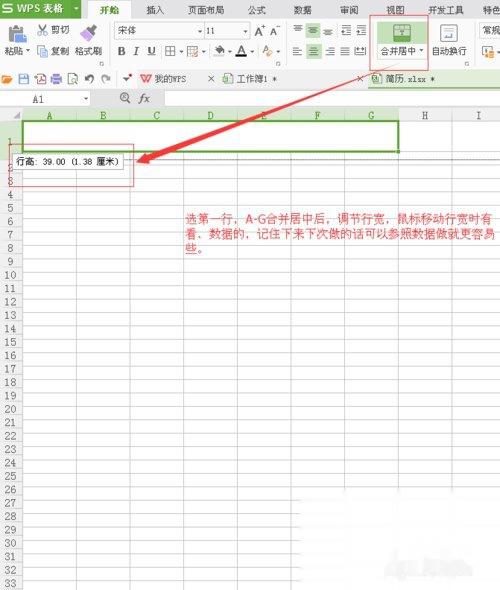Click the Cut (剪切) scissors icon

(43, 30)
